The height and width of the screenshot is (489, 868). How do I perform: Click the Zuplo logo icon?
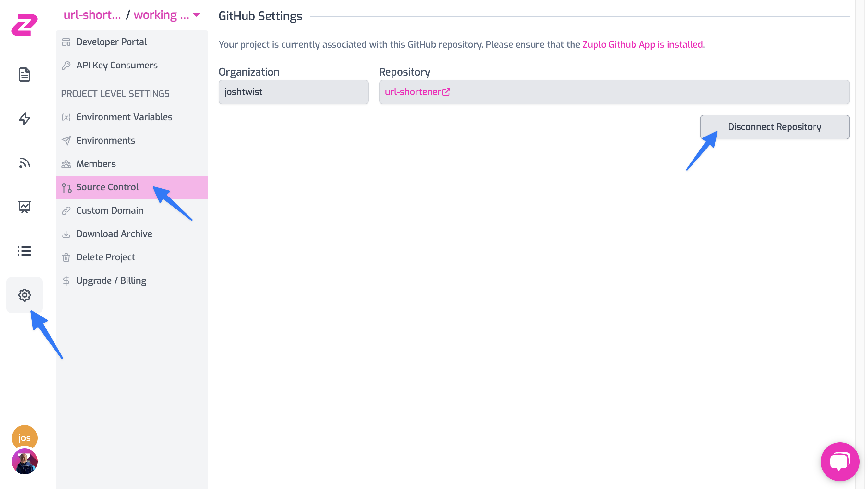click(x=24, y=25)
